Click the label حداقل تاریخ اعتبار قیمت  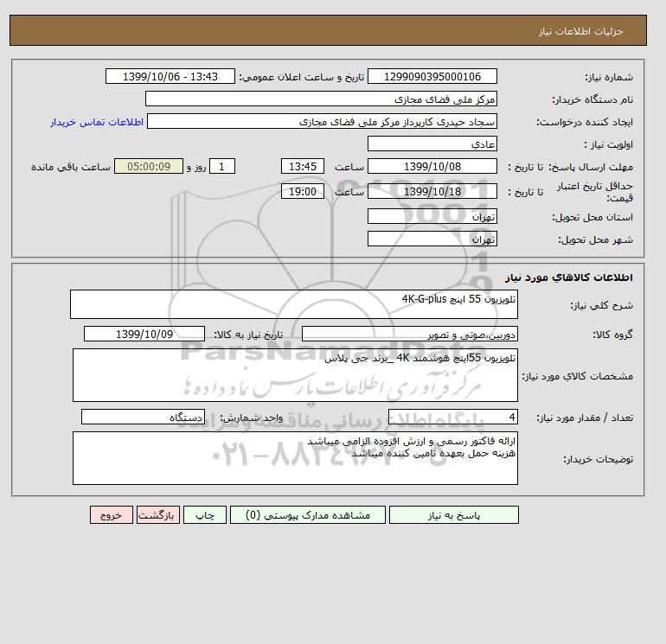click(x=595, y=192)
